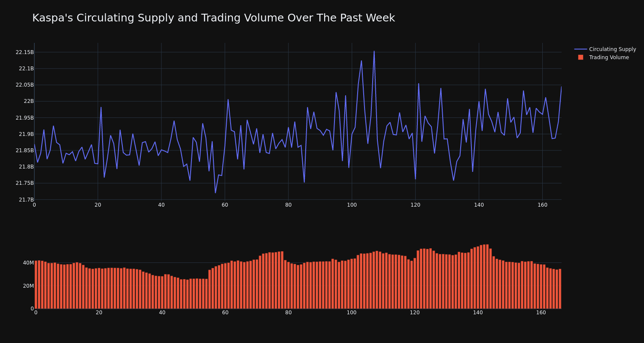
Task: Click the 22.15B y-axis label
Action: point(24,52)
